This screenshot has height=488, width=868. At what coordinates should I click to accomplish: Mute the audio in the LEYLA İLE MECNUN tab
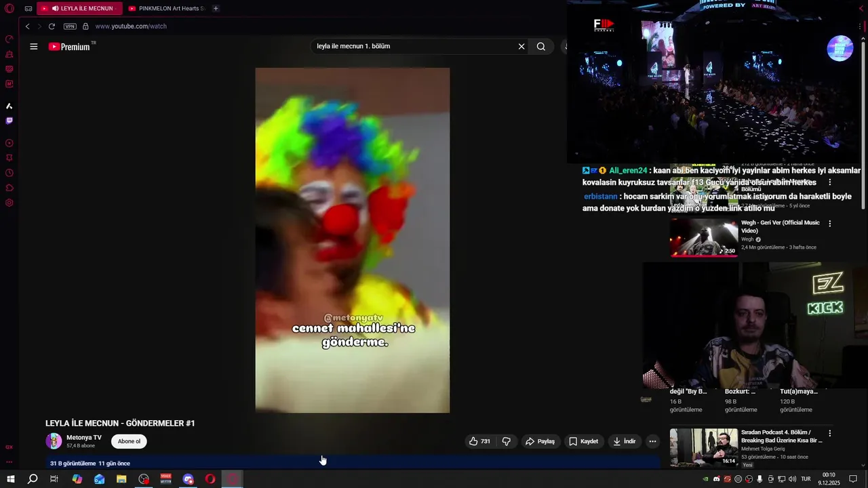coord(56,9)
